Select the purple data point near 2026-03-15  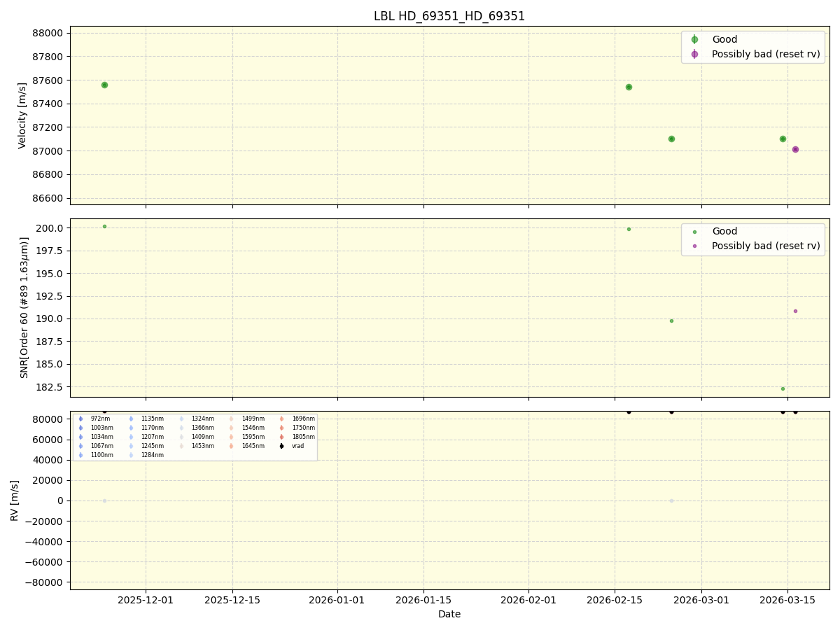point(794,148)
